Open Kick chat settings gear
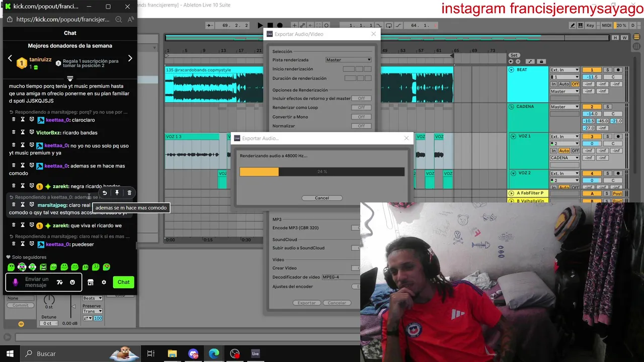Image resolution: width=644 pixels, height=362 pixels. coord(104,282)
